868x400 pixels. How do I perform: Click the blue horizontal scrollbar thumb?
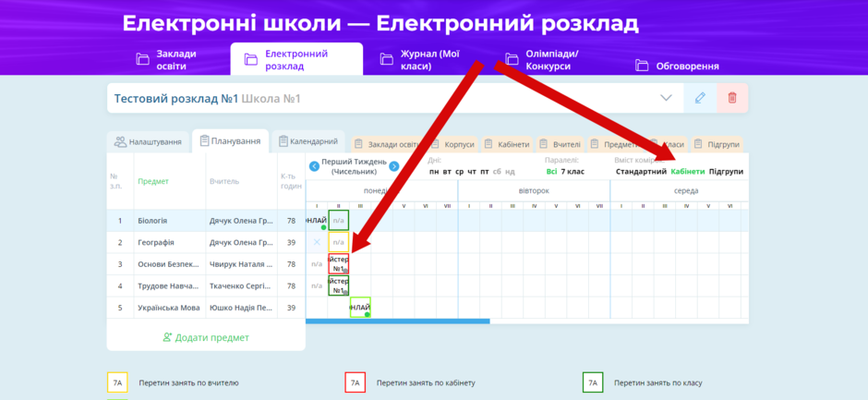[x=397, y=321]
